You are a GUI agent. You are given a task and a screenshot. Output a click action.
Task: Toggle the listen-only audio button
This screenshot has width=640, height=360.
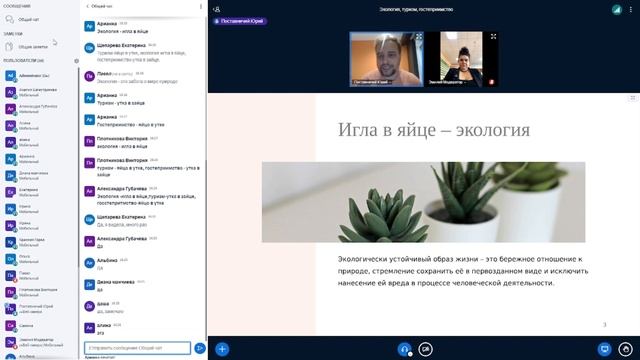click(404, 349)
